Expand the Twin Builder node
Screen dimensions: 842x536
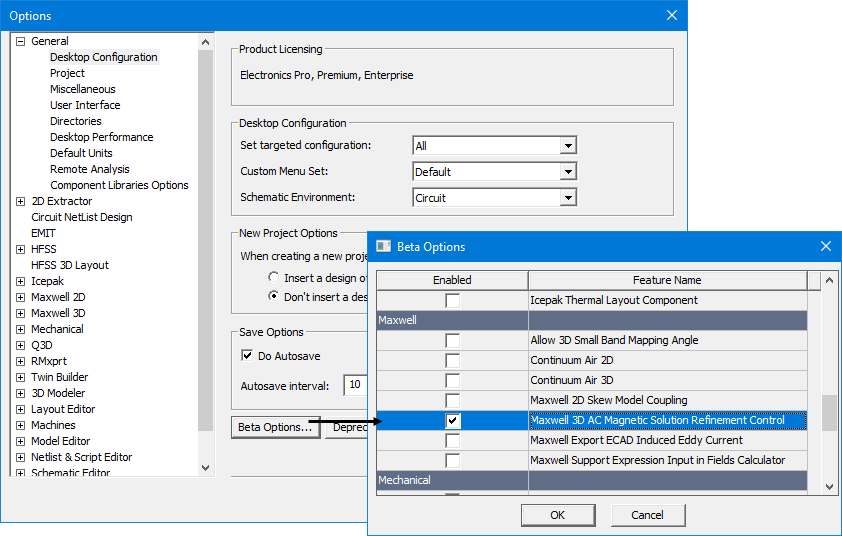[x=20, y=378]
